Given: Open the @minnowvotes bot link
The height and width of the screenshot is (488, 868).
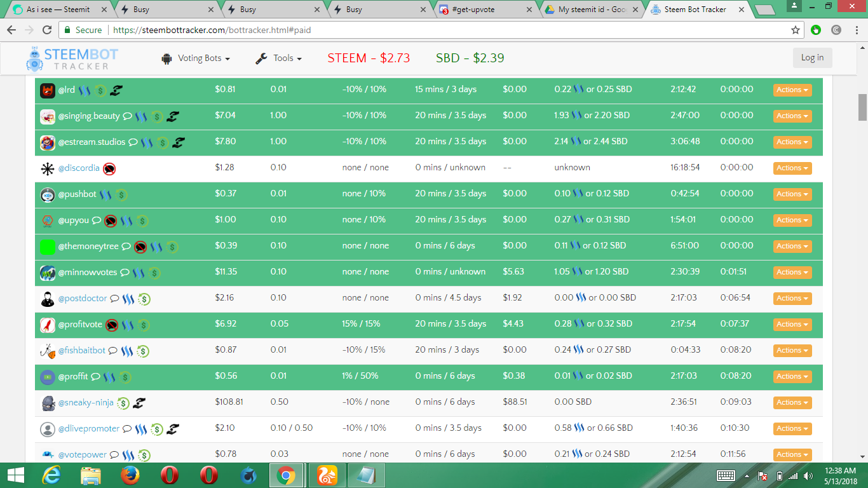Looking at the screenshot, I should click(88, 272).
